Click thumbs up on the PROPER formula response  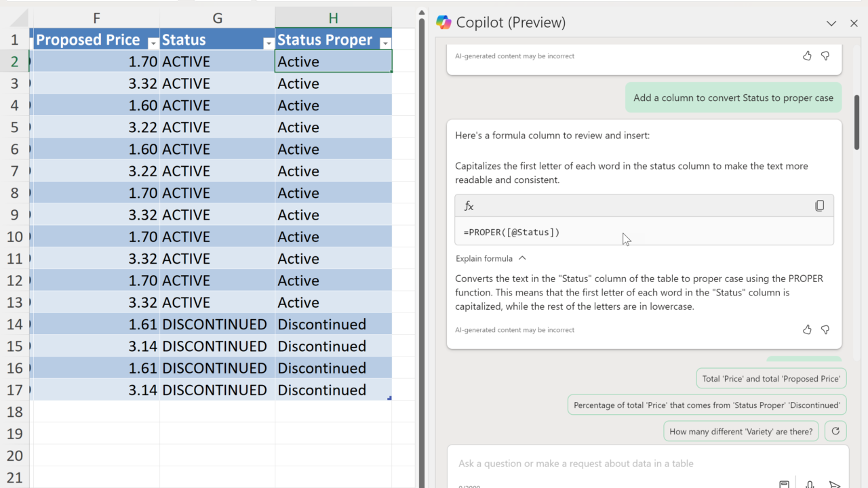(x=807, y=330)
